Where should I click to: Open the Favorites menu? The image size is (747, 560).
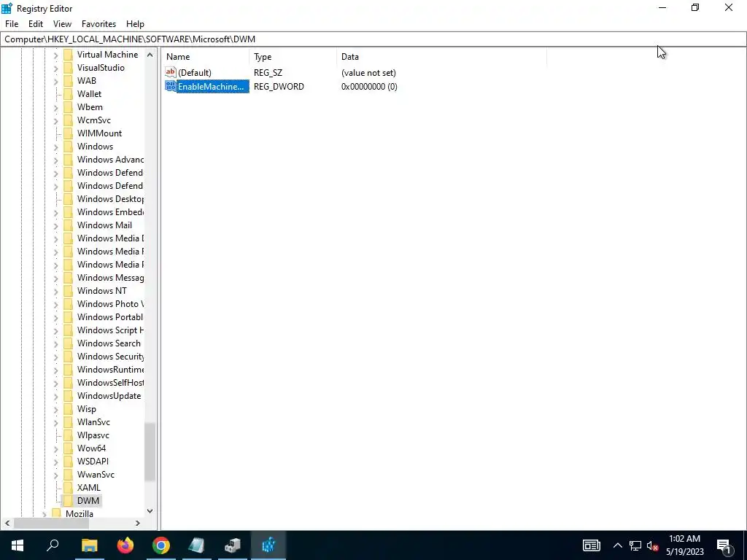click(x=98, y=24)
